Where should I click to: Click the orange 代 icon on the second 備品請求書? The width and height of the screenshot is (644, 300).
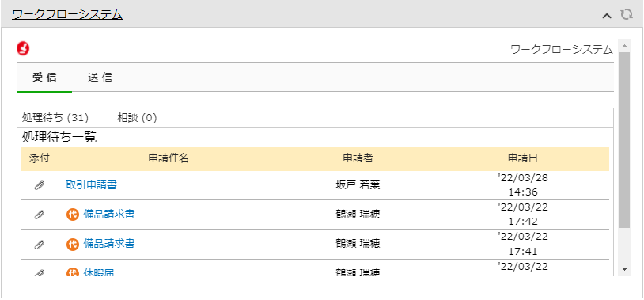72,244
